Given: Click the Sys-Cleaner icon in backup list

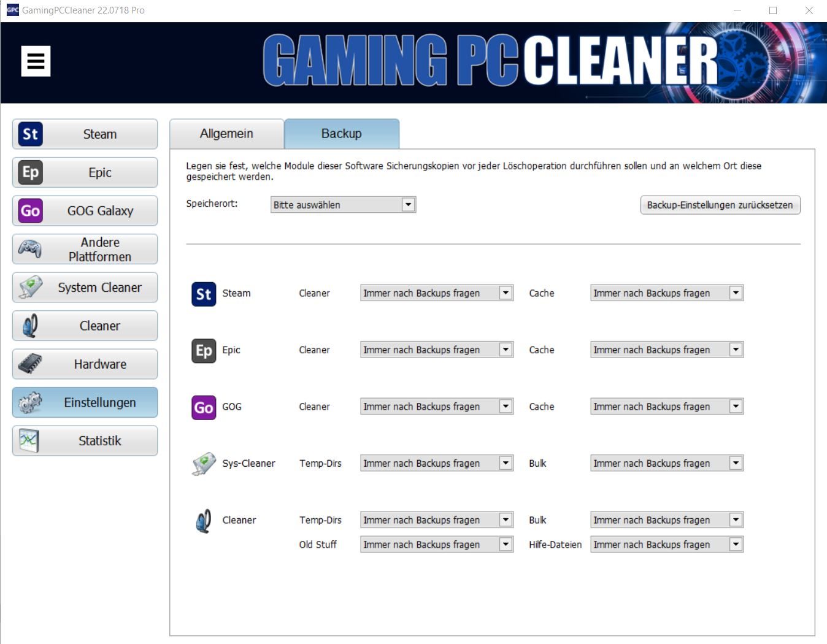Looking at the screenshot, I should pos(204,464).
